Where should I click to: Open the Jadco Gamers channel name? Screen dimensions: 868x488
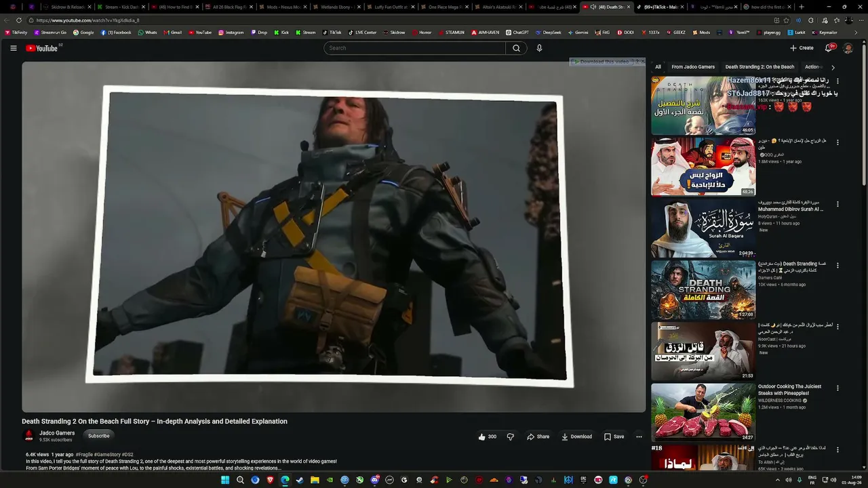click(x=57, y=433)
